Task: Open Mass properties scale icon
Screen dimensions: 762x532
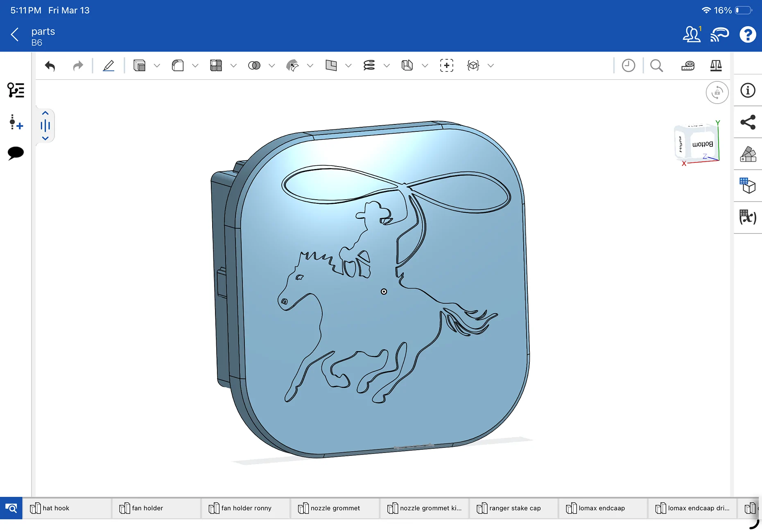Action: point(716,65)
